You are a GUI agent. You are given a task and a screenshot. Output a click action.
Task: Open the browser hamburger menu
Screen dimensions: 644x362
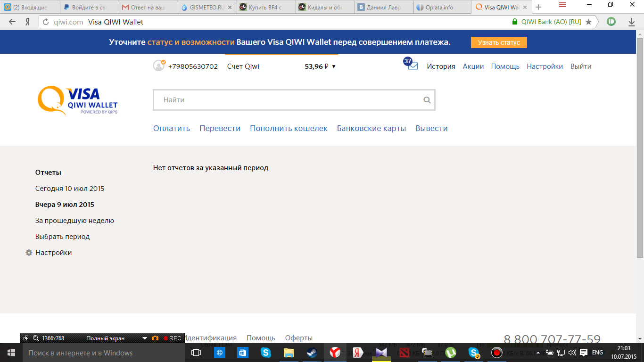pos(562,5)
